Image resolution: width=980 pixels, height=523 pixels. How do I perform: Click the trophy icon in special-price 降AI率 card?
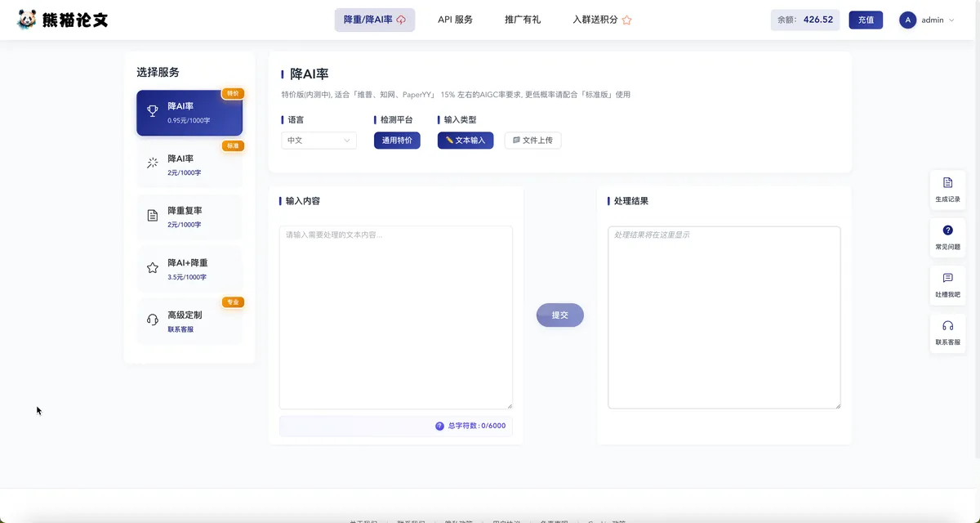pos(152,111)
